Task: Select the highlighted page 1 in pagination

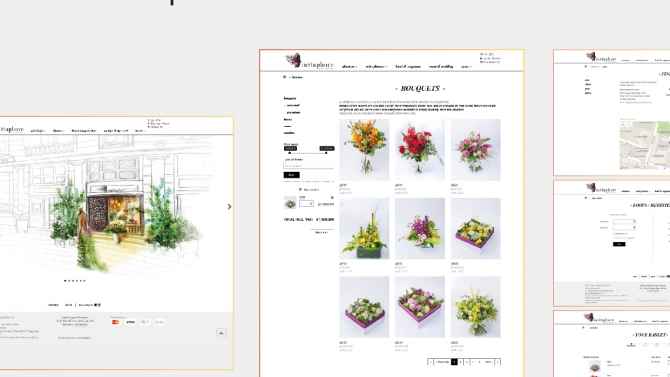Action: [454, 362]
